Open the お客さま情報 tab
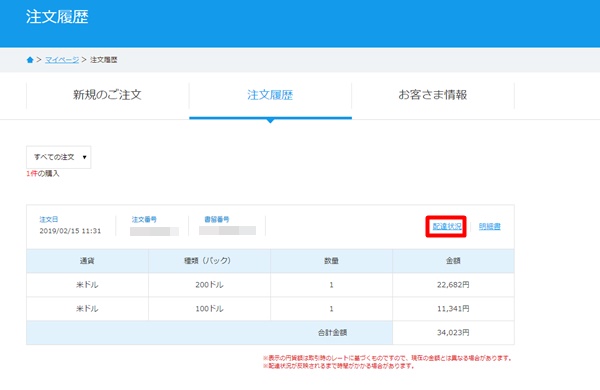This screenshot has width=600, height=390. [x=433, y=95]
